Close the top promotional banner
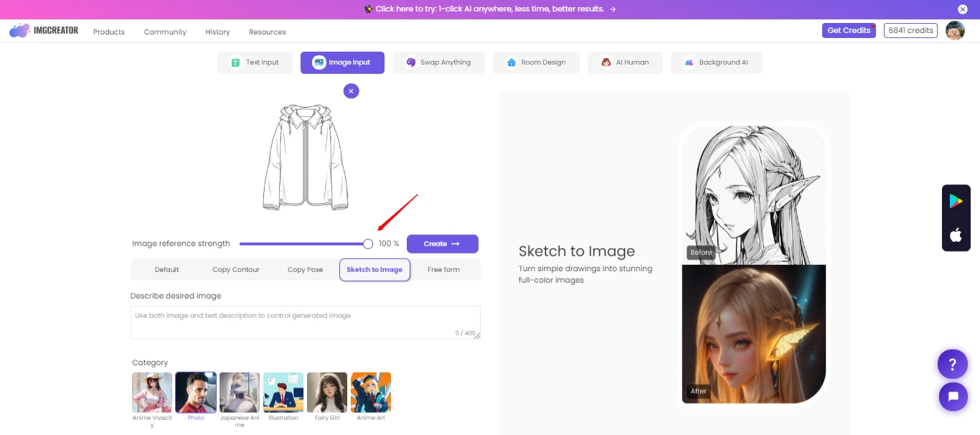 coord(963,9)
